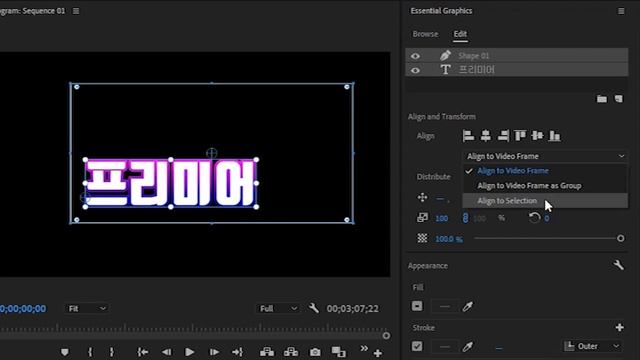Center align layers vertically
This screenshot has width=640, height=360.
537,136
